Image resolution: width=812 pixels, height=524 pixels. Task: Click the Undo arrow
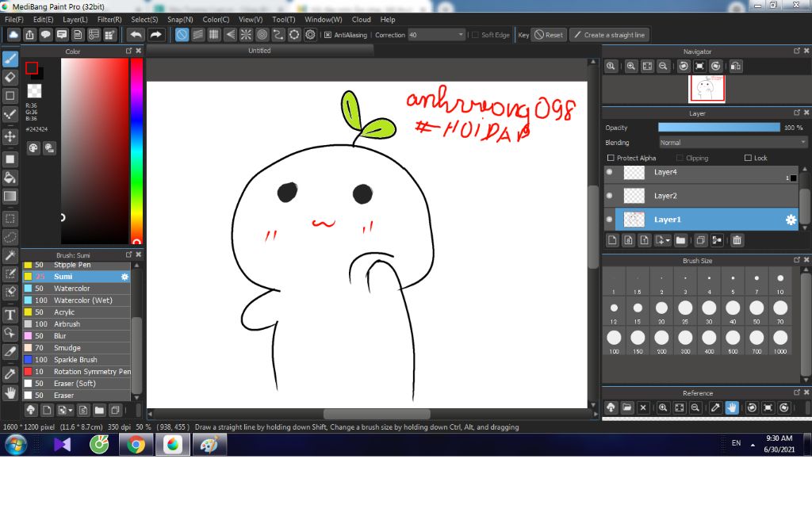pos(136,35)
